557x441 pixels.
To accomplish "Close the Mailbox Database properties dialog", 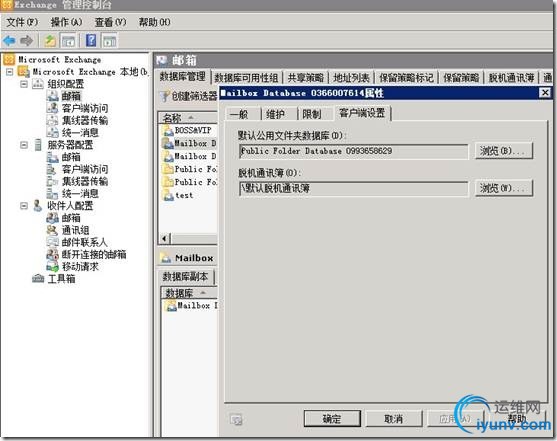I will coord(545,93).
